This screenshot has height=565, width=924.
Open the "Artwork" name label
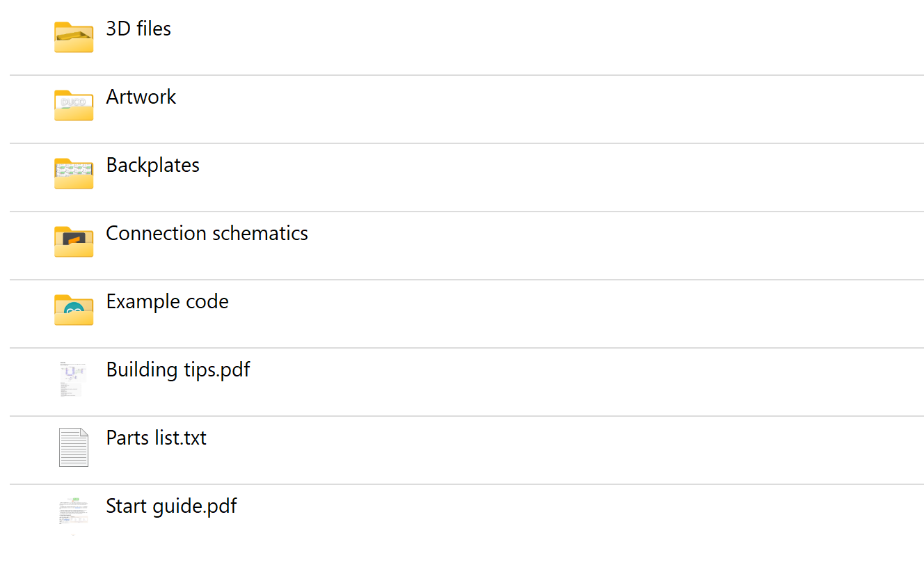pos(141,97)
